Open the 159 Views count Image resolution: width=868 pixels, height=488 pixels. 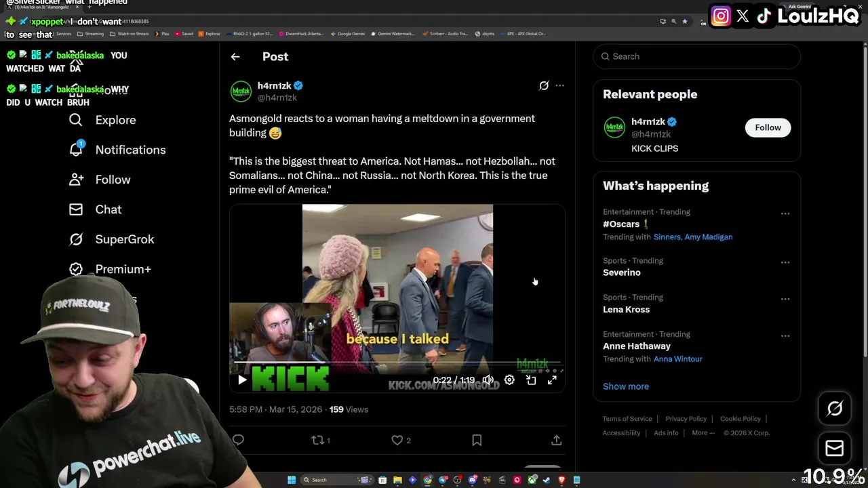pos(349,409)
